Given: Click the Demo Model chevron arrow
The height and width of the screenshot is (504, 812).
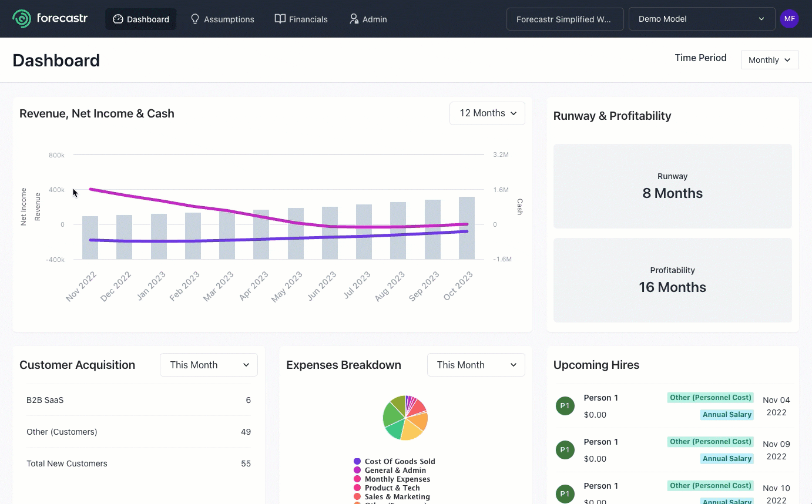Looking at the screenshot, I should (x=761, y=19).
